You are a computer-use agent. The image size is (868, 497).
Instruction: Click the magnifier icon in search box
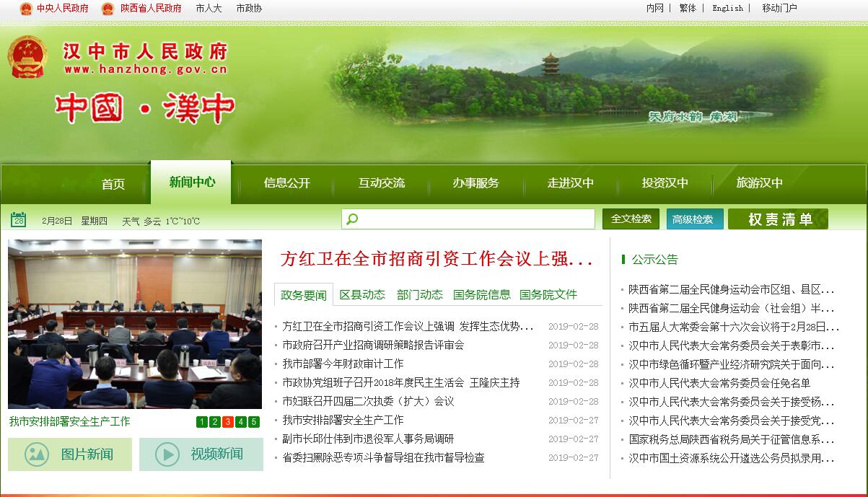point(352,219)
